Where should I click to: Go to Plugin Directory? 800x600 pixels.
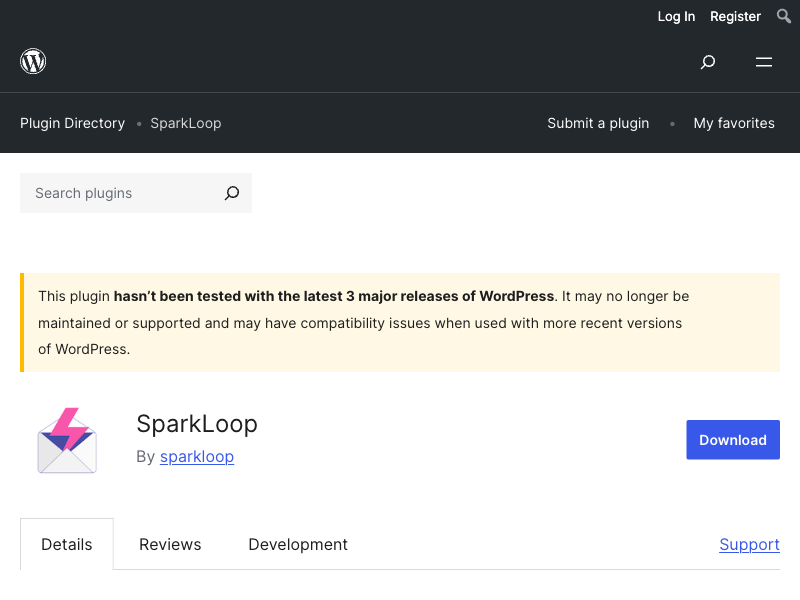[72, 123]
